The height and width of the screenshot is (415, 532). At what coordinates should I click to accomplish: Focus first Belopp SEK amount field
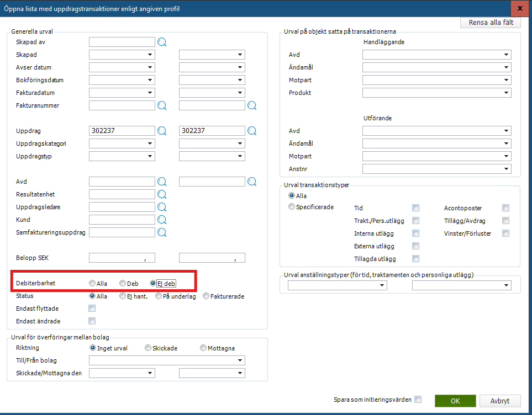[x=122, y=258]
